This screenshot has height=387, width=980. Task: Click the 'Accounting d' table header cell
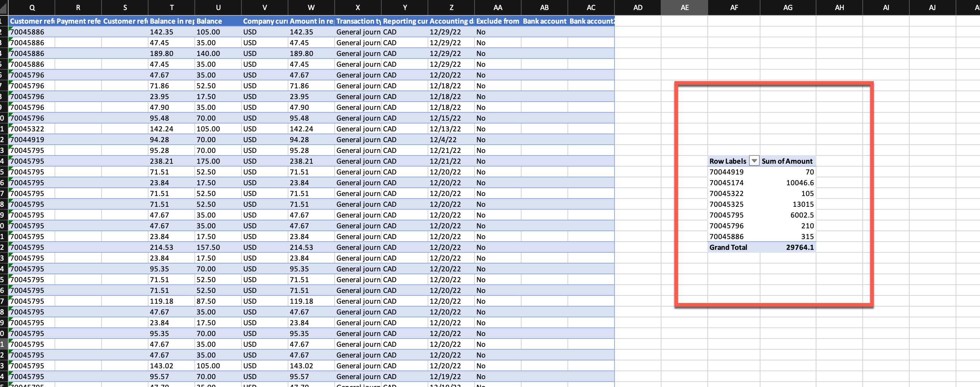[x=451, y=21]
